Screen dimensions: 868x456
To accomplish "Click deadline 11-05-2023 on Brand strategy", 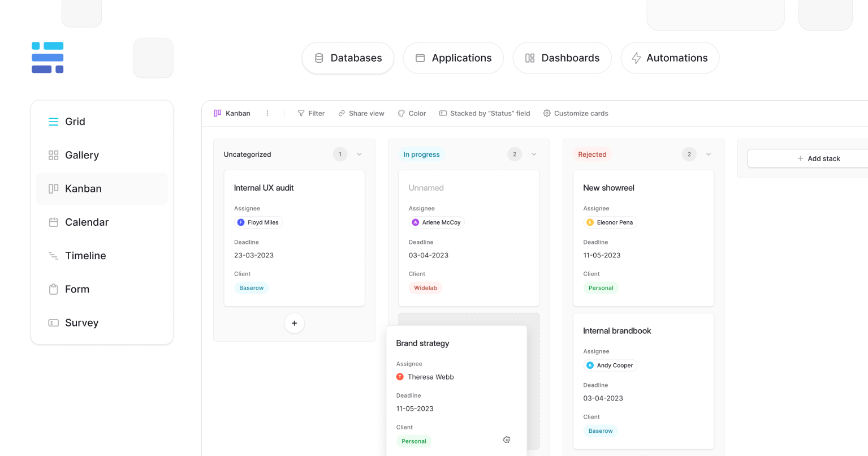I will click(x=414, y=408).
